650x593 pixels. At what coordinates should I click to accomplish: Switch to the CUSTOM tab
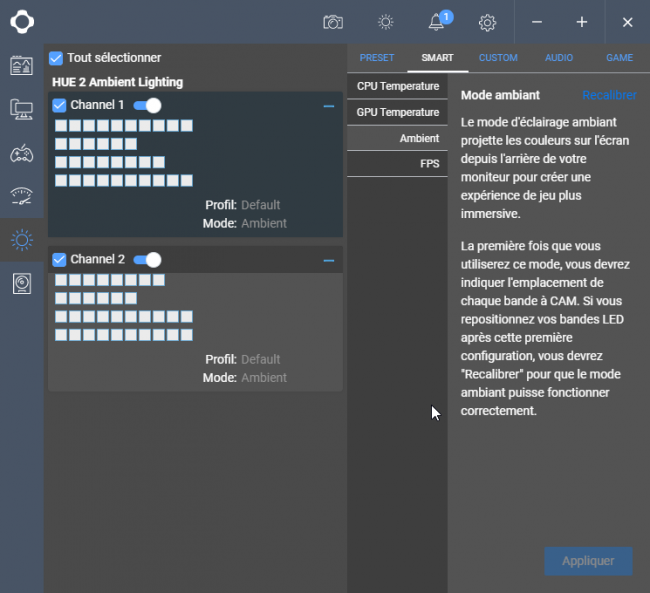[x=498, y=58]
